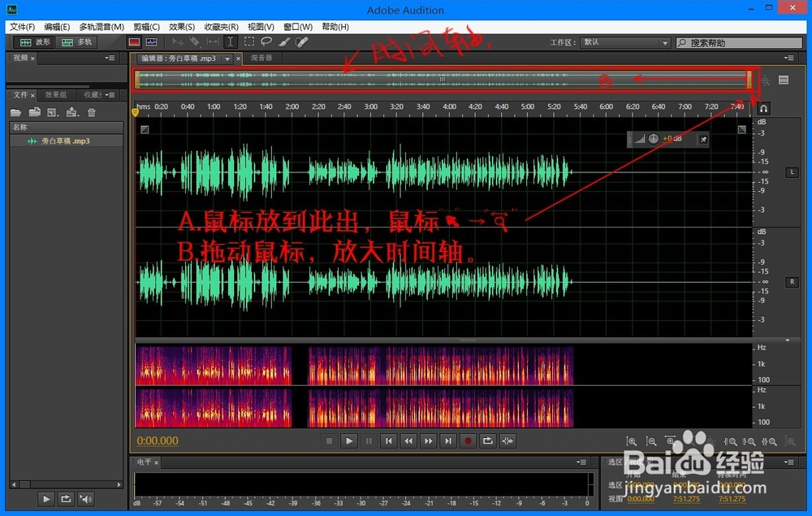The width and height of the screenshot is (812, 516).
Task: Open the 选区/视图 panel options menu
Action: click(x=788, y=462)
